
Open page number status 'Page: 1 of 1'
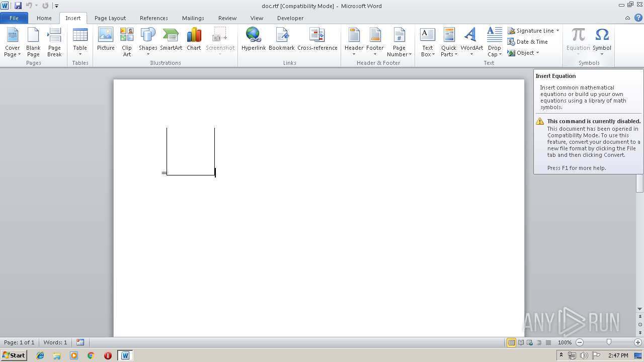tap(19, 342)
